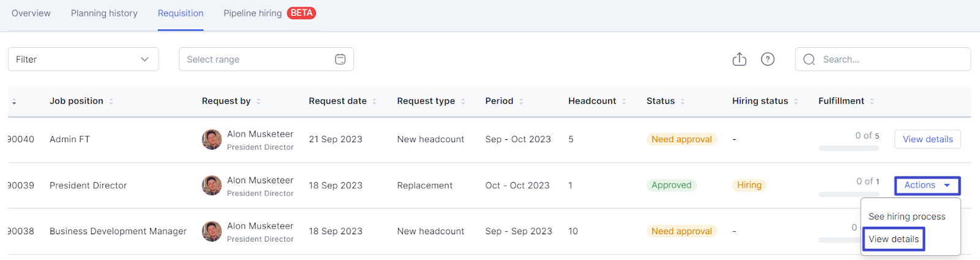980x260 pixels.
Task: Click the export/share icon
Action: tap(739, 59)
